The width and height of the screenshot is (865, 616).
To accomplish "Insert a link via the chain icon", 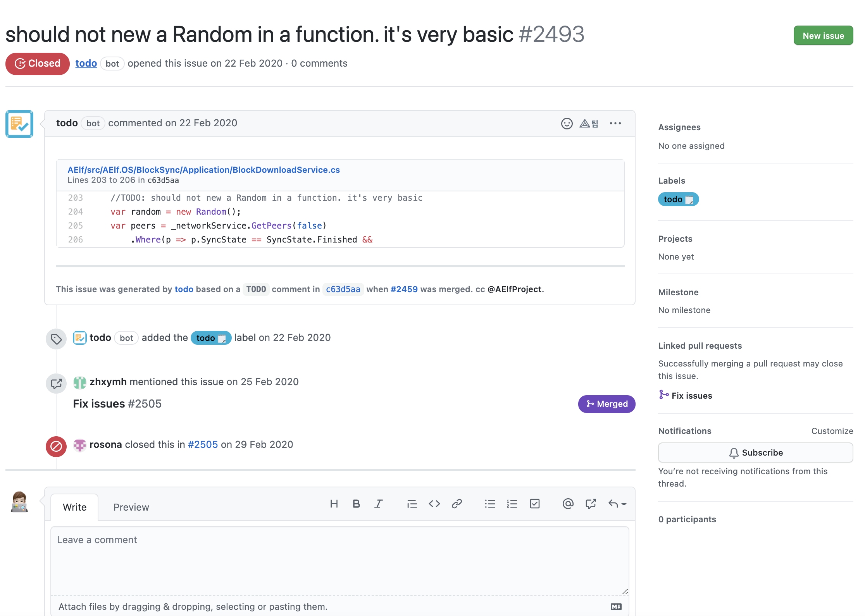I will click(x=457, y=504).
